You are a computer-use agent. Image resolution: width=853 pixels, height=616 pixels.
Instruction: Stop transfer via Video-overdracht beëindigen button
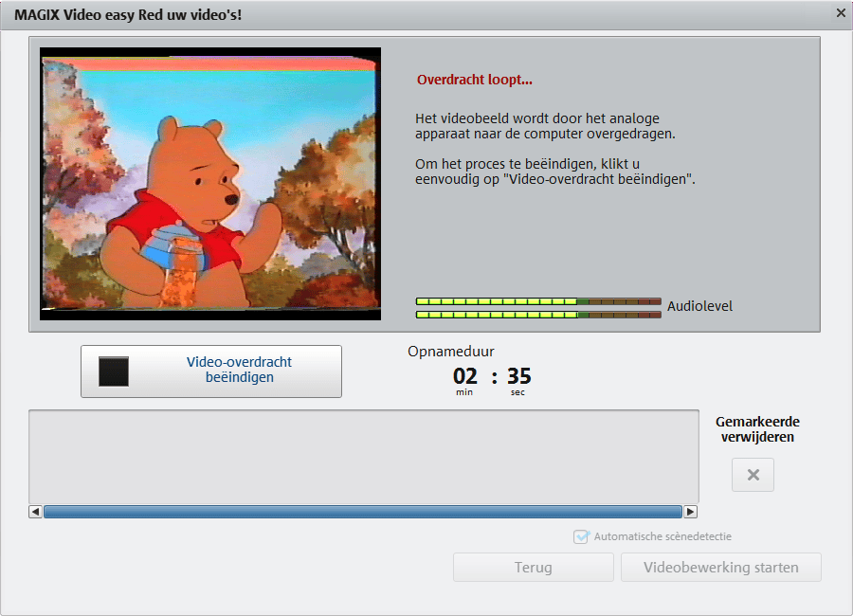click(x=211, y=371)
